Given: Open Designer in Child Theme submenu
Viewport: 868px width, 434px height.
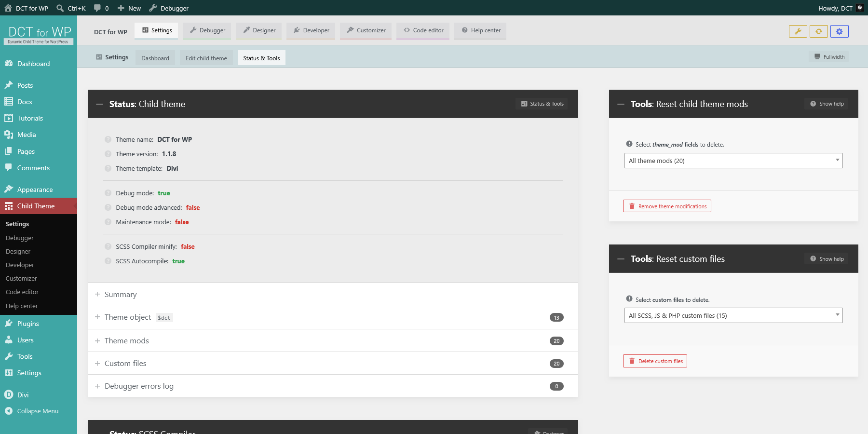Looking at the screenshot, I should point(18,251).
